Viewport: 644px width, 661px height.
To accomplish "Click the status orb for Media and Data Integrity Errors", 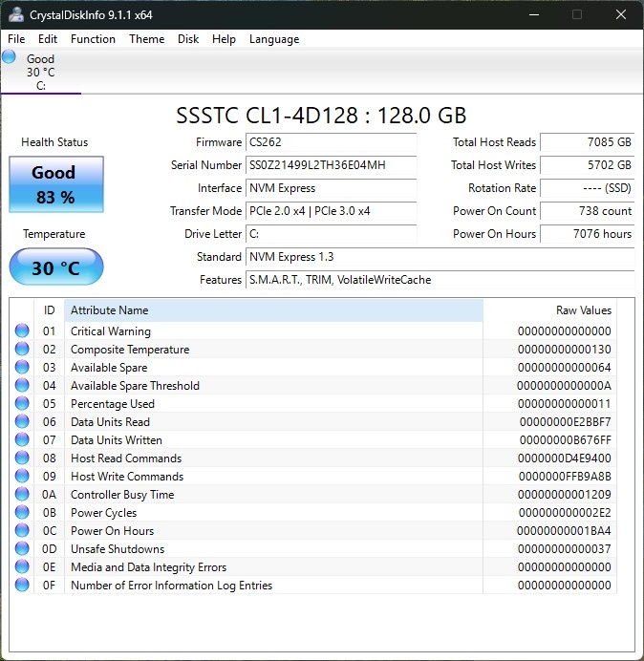I will pyautogui.click(x=22, y=567).
